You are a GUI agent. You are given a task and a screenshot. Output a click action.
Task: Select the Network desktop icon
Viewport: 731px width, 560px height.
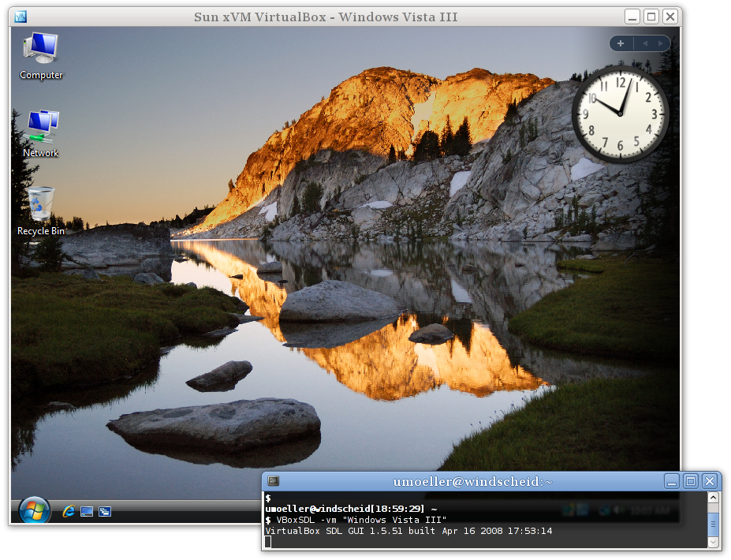41,134
